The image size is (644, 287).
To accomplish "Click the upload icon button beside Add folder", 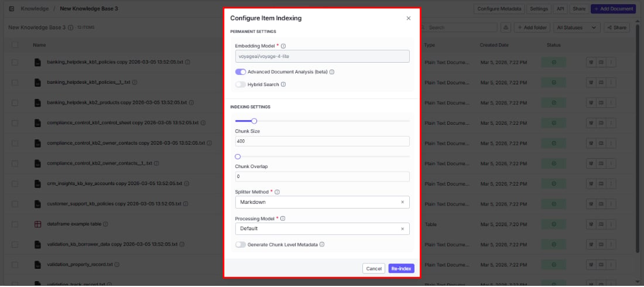I will (x=506, y=28).
